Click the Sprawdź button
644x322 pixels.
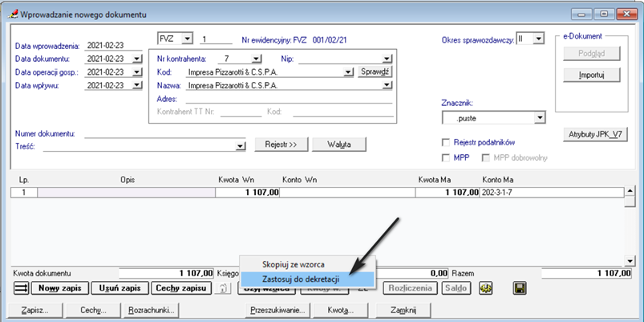pos(375,71)
